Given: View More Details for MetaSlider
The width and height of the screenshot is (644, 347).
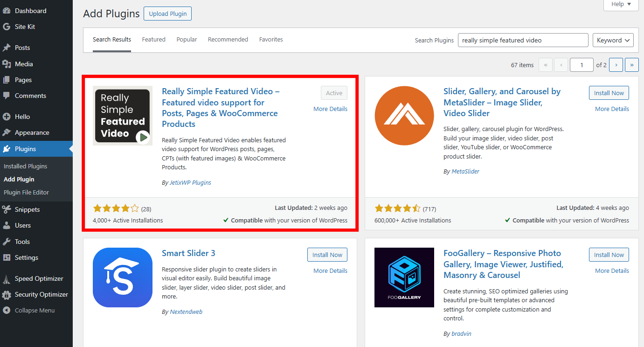Looking at the screenshot, I should [x=611, y=109].
